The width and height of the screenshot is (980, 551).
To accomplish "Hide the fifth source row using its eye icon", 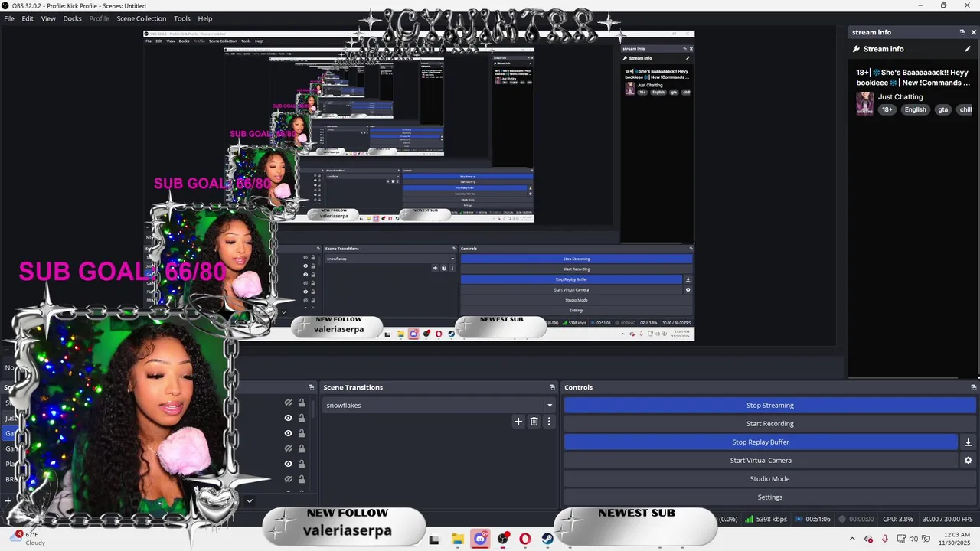I will click(289, 464).
